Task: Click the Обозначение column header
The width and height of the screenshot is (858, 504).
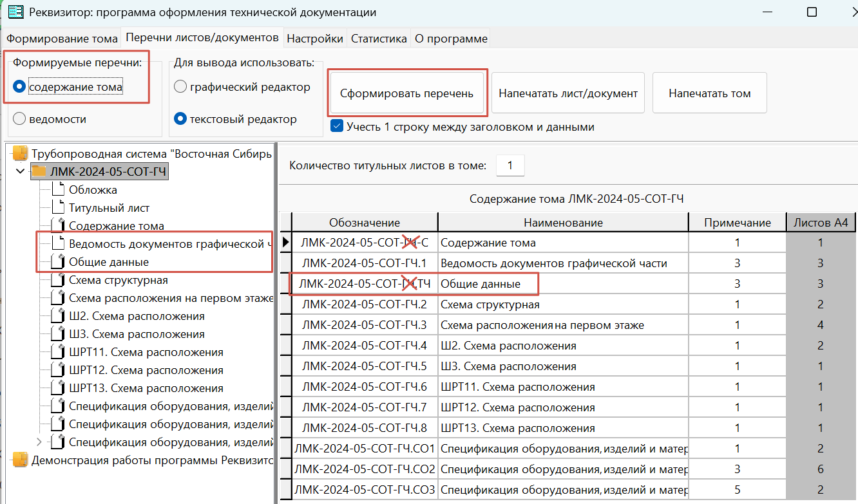Action: pos(365,223)
